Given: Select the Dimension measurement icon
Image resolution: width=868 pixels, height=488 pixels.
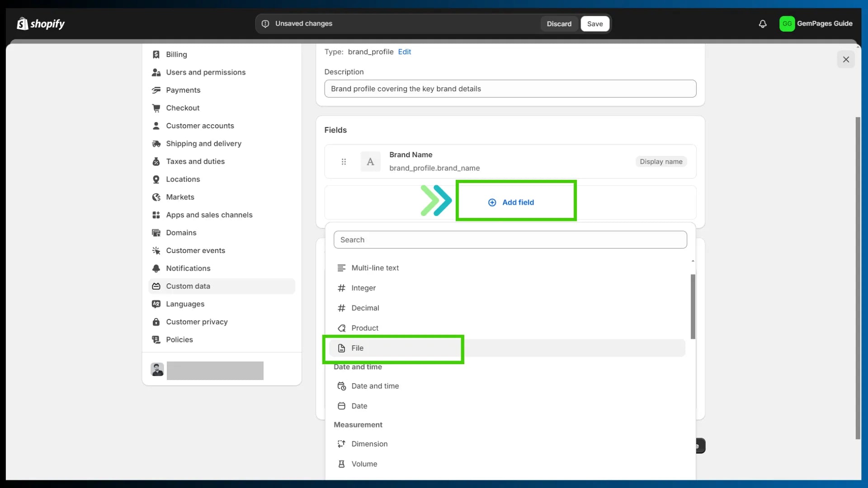Looking at the screenshot, I should coord(342,444).
